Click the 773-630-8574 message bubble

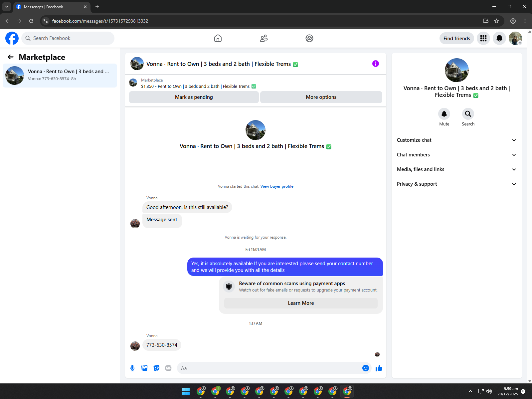pyautogui.click(x=162, y=345)
